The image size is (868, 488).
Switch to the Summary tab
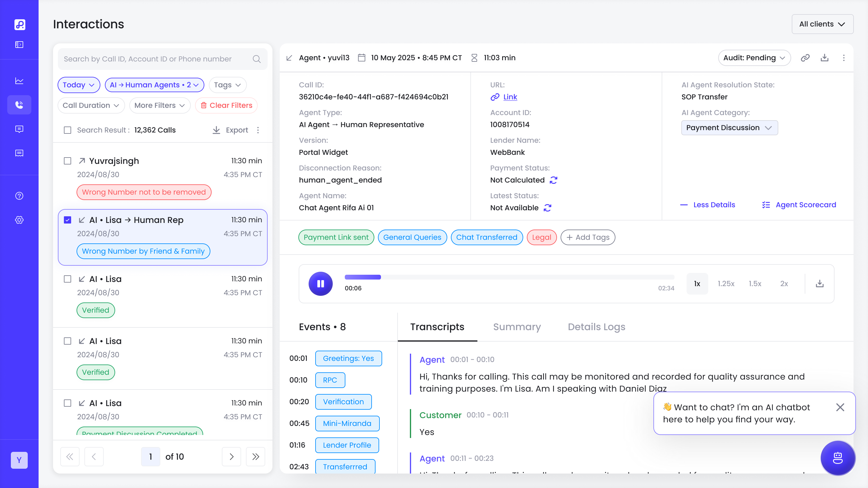(517, 327)
